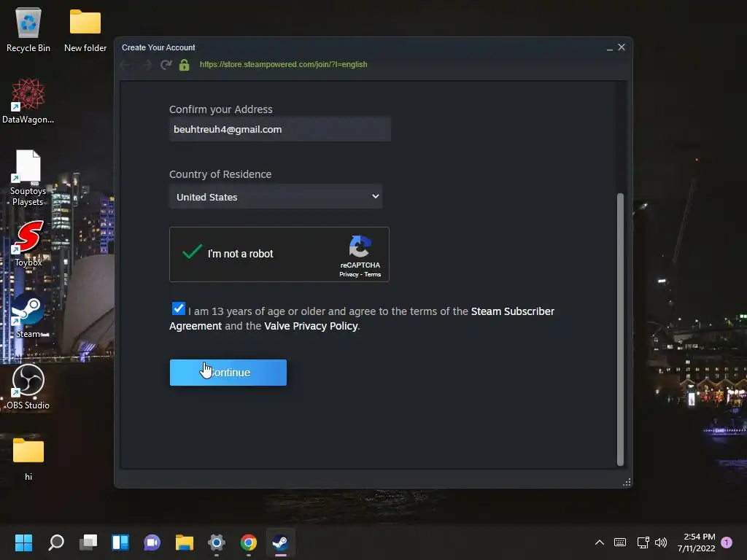
Task: Click the Confirm your Address label
Action: click(x=220, y=109)
